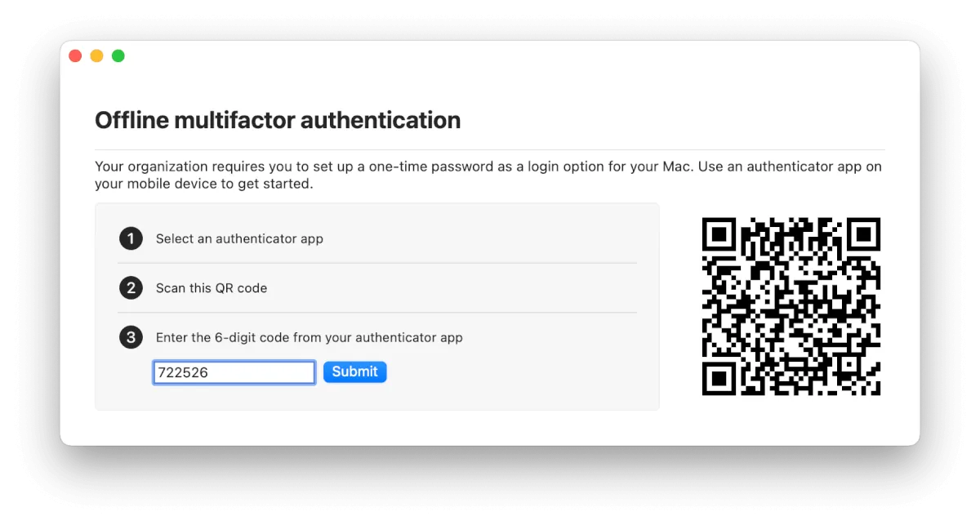Close the window with the red button
980x525 pixels.
tap(75, 56)
